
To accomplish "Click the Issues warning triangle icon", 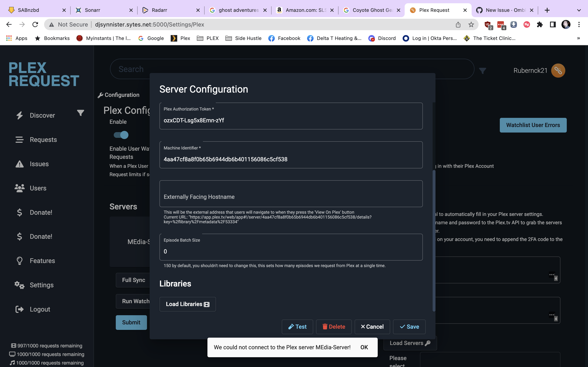I will (x=20, y=164).
